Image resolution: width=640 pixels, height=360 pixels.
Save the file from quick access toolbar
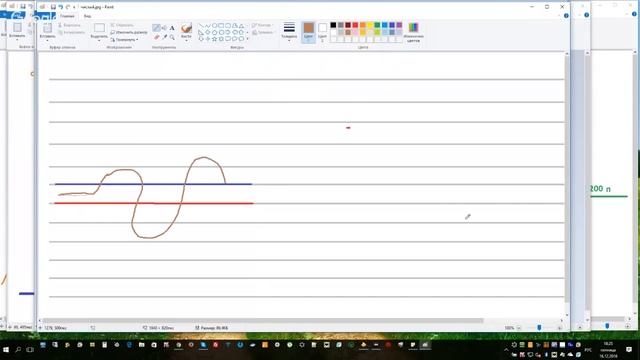(53, 7)
